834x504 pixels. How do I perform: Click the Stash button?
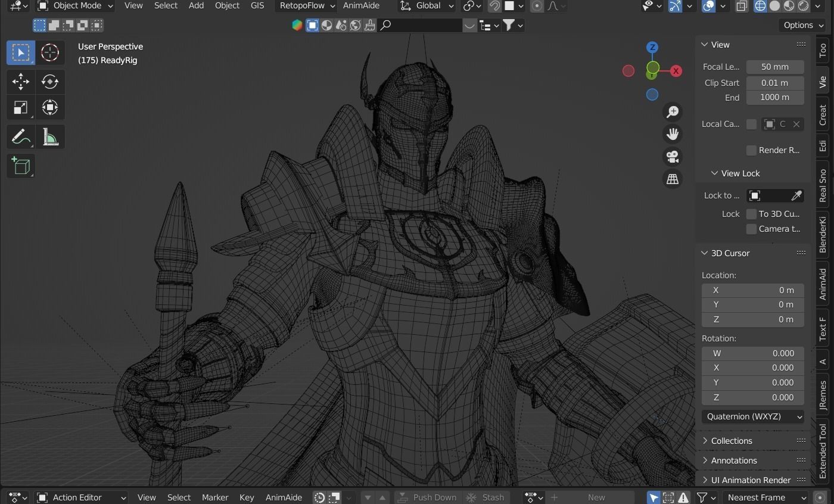486,497
